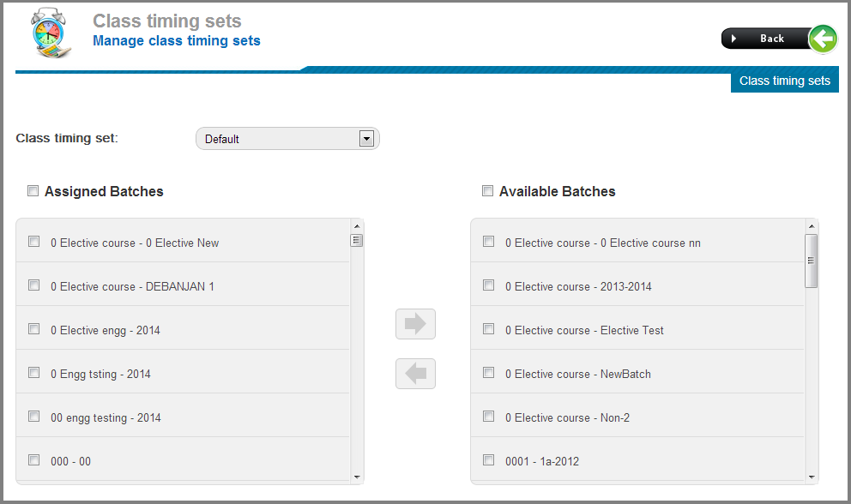Click the right arrow move button
The image size is (851, 504).
point(416,324)
